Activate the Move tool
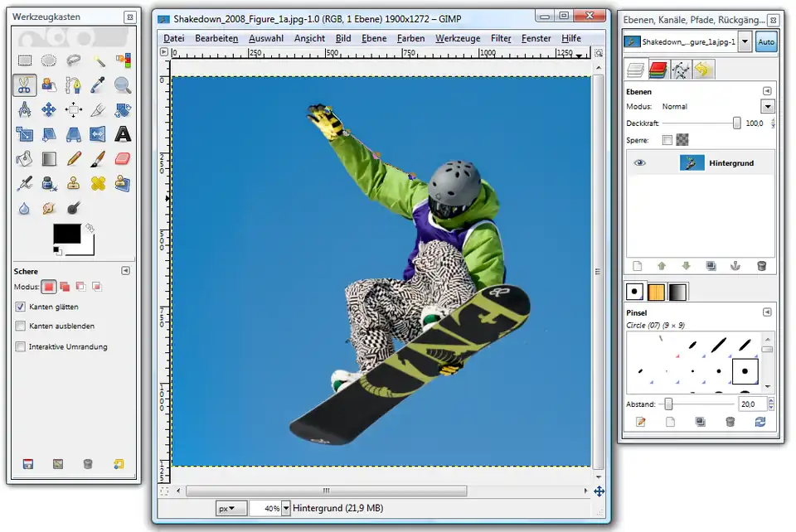Image resolution: width=796 pixels, height=532 pixels. point(49,109)
